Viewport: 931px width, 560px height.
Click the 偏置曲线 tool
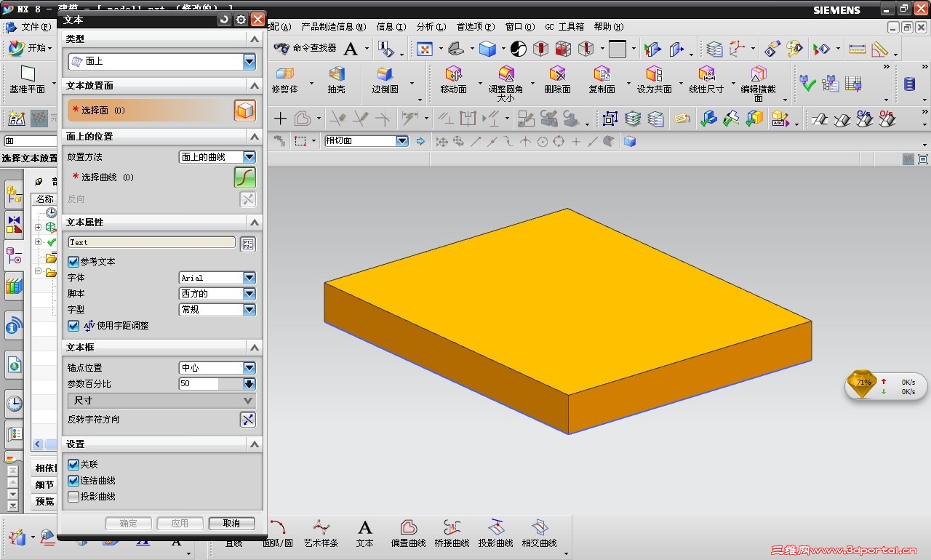[408, 534]
